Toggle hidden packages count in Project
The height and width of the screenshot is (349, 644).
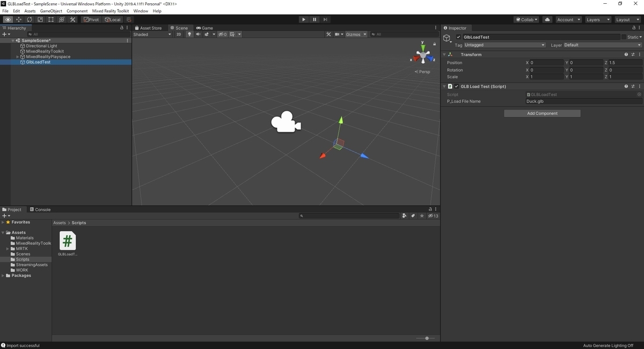coord(433,216)
